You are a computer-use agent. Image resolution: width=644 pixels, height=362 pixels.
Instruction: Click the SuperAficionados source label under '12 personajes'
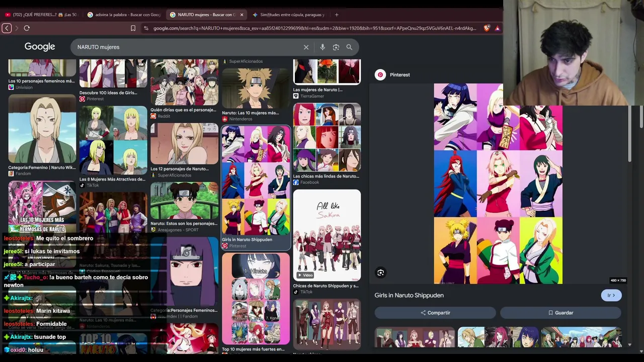175,175
